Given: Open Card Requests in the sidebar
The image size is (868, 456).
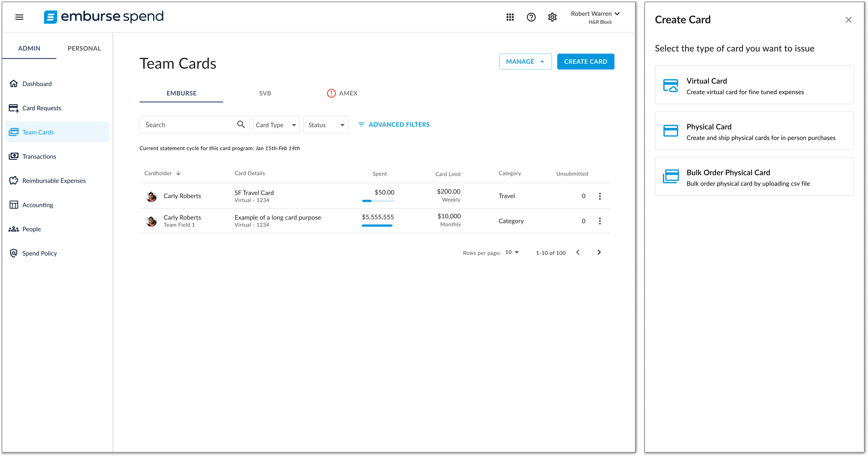Looking at the screenshot, I should tap(42, 108).
